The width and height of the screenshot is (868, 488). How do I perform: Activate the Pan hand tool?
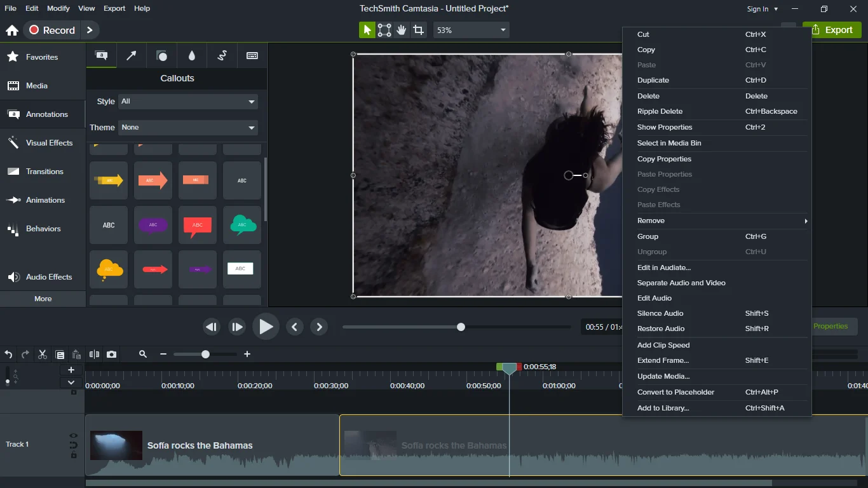[x=402, y=30]
